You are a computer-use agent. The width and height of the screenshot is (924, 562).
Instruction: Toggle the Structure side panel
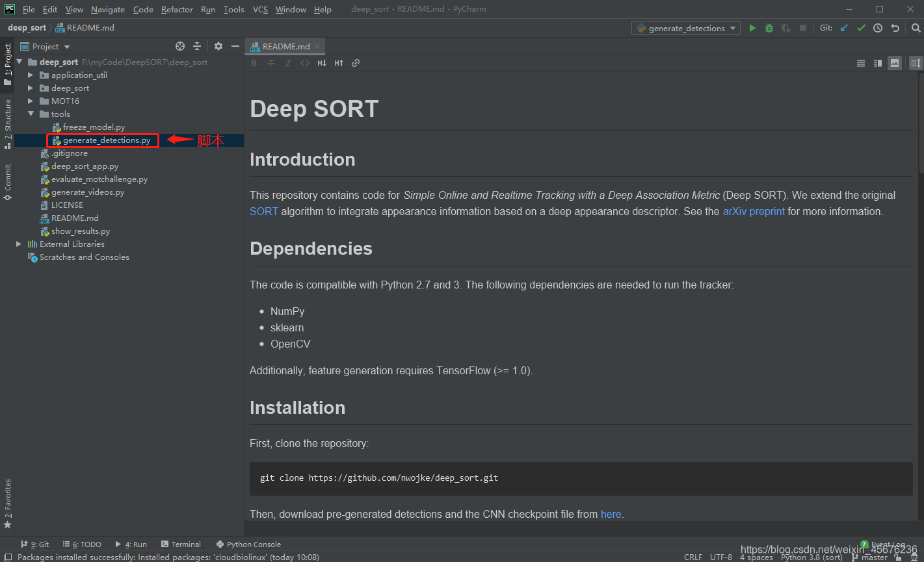tap(8, 124)
